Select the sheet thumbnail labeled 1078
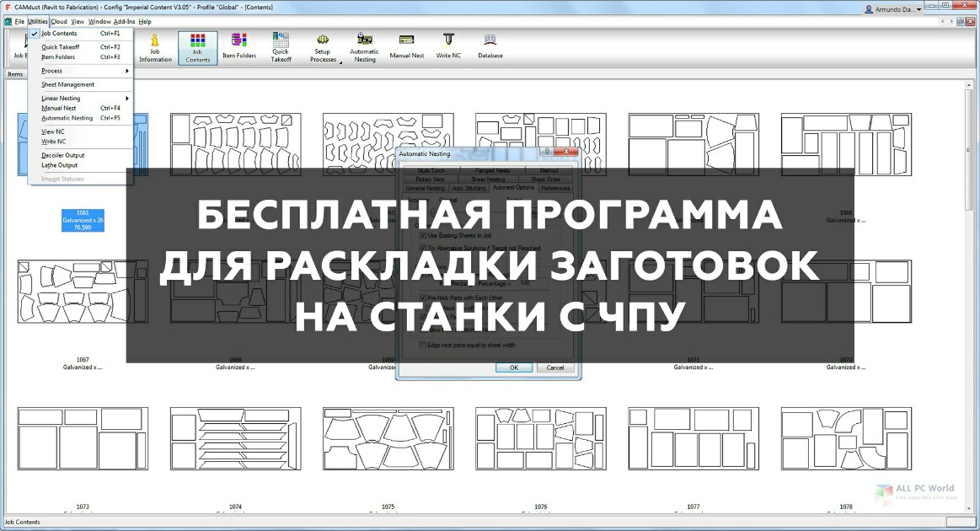980x531 pixels. tap(846, 438)
